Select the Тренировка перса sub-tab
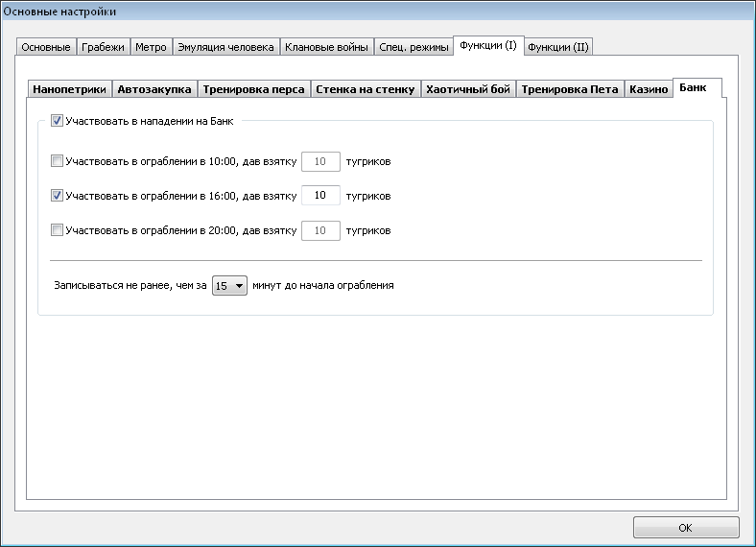Screen dimensions: 756x547 click(253, 89)
